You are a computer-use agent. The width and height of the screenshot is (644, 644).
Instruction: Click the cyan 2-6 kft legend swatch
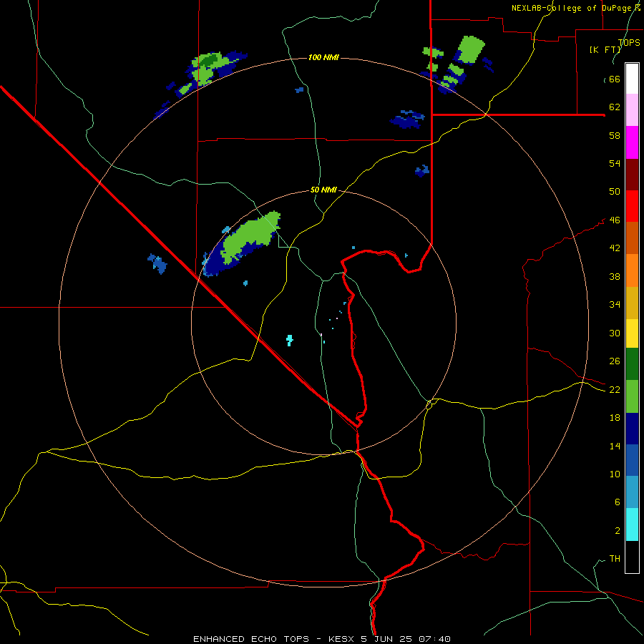632,525
